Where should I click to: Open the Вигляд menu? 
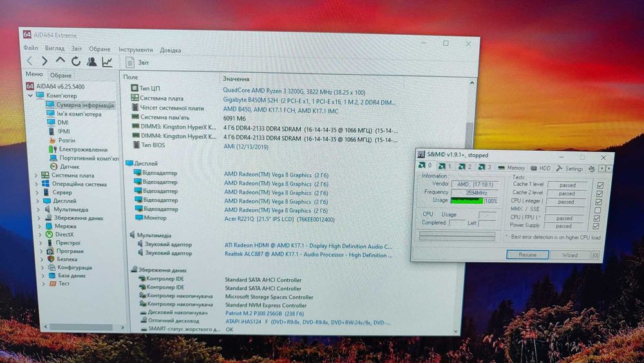coord(55,48)
